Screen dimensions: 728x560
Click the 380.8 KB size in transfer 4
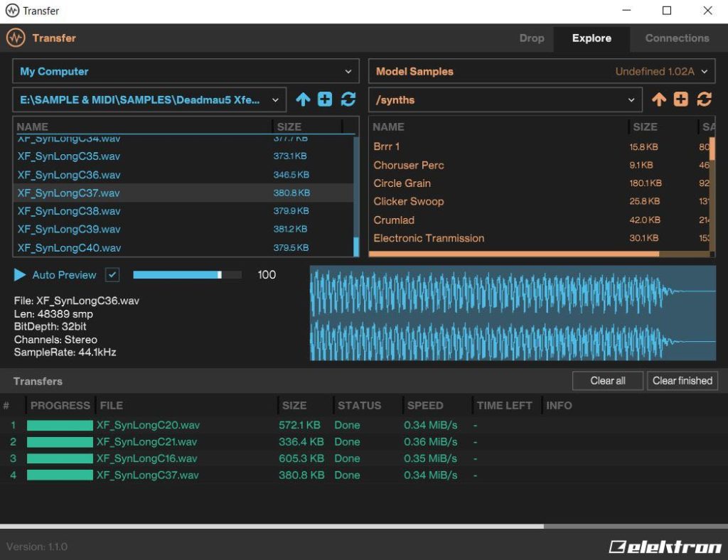click(301, 475)
